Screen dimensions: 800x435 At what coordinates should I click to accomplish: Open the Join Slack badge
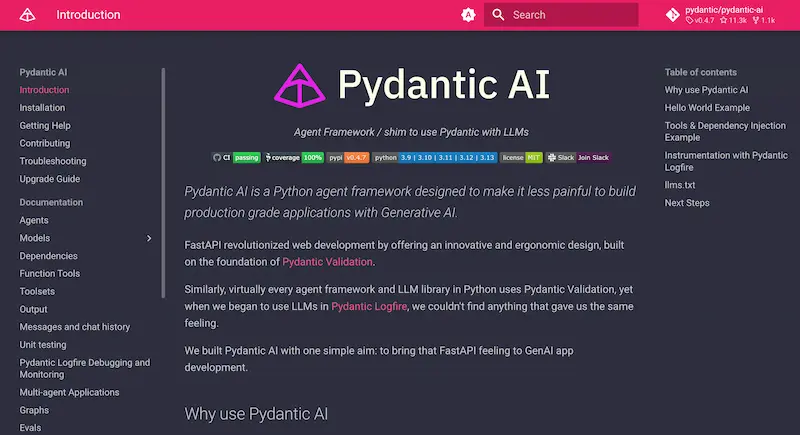pos(578,158)
